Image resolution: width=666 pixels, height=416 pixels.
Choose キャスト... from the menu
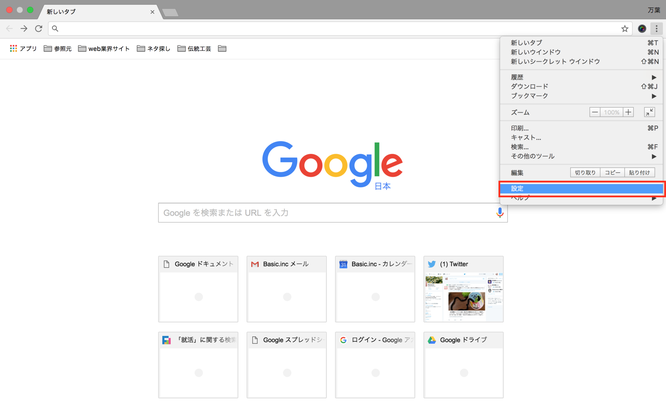click(581, 137)
